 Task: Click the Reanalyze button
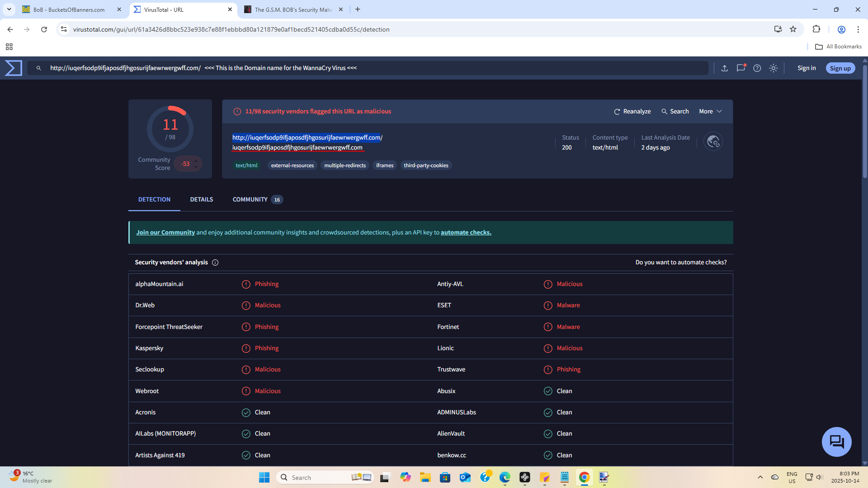[632, 112]
